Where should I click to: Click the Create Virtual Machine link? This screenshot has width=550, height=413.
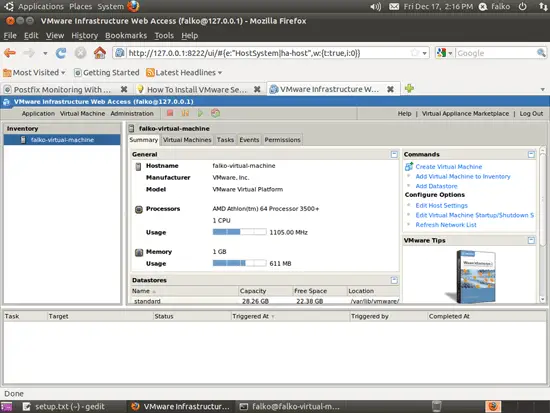449,167
